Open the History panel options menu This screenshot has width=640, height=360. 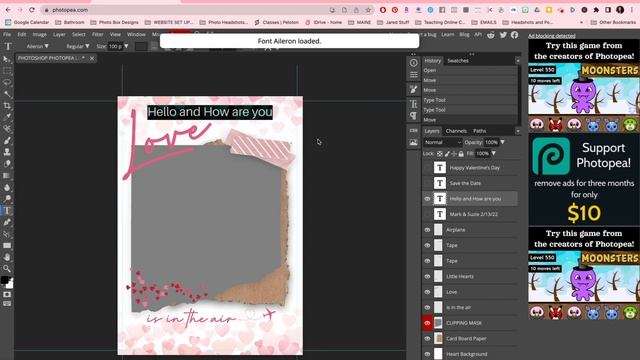tap(518, 61)
